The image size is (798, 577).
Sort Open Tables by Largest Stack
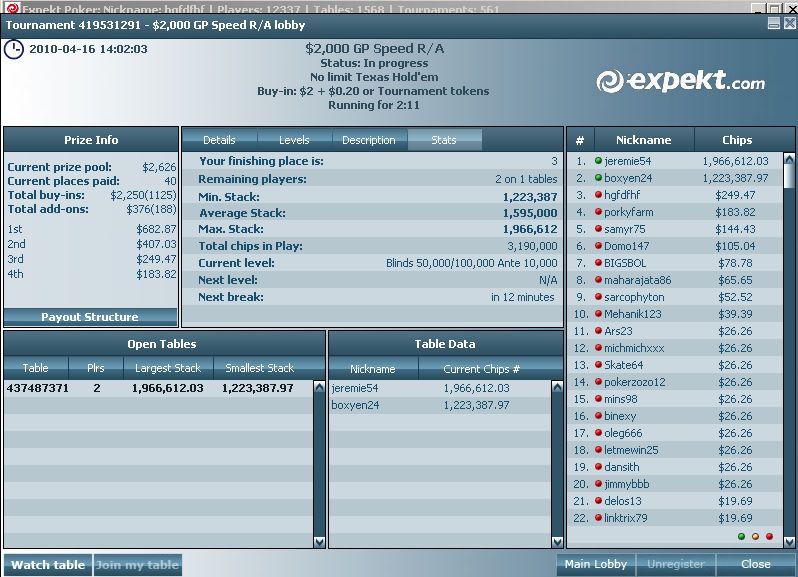(x=168, y=368)
